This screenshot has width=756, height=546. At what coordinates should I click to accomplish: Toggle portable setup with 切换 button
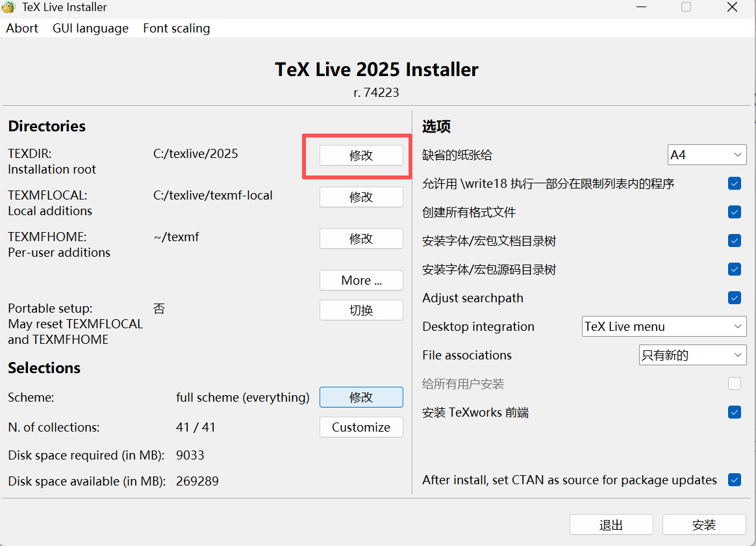[x=361, y=310]
